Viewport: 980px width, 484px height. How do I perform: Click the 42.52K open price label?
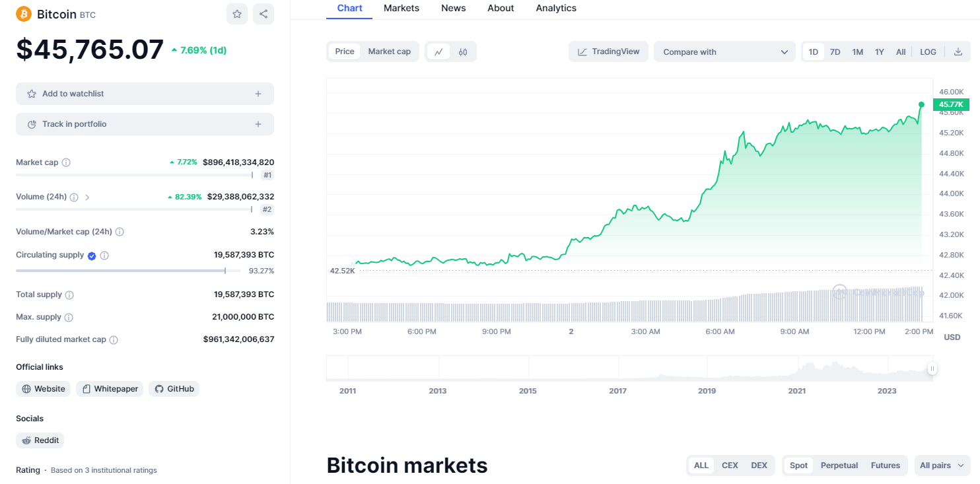click(x=342, y=271)
